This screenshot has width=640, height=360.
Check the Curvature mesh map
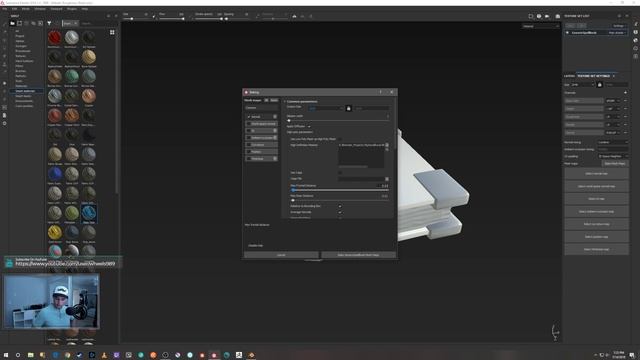coord(249,144)
